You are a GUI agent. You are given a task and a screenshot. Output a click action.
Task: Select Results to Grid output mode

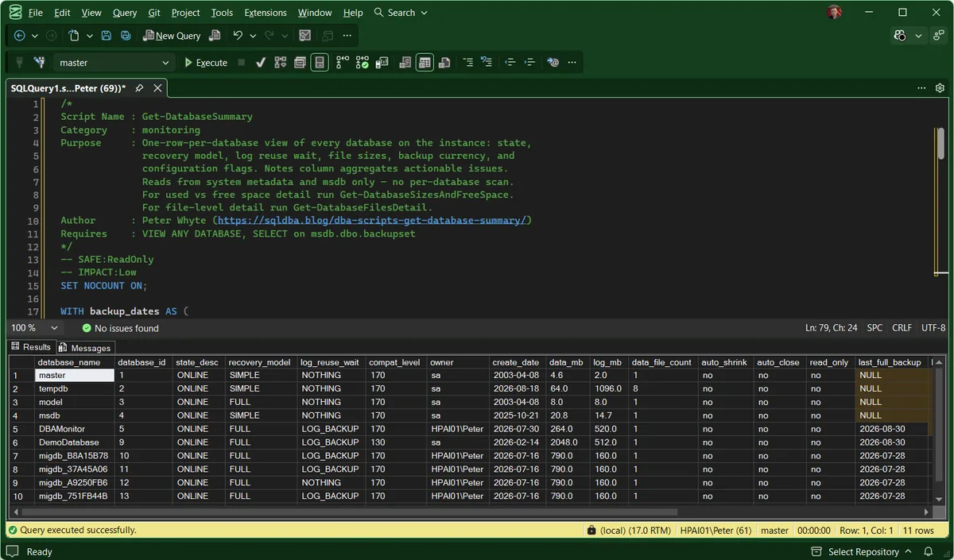(x=425, y=62)
